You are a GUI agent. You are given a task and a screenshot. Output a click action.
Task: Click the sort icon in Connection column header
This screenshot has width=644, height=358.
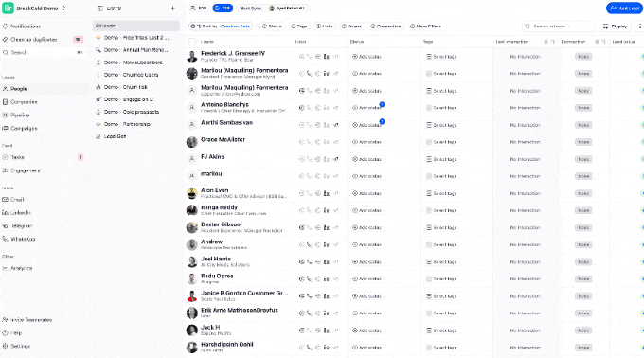(603, 42)
